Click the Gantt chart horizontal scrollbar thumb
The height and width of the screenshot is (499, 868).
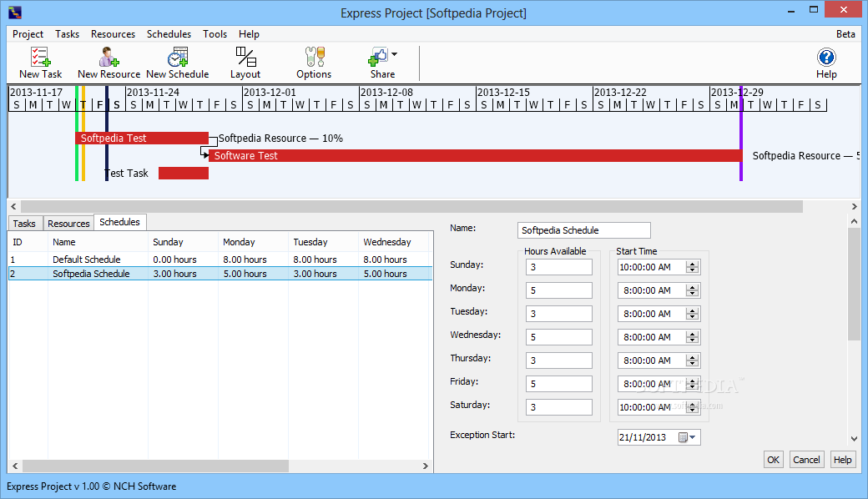[x=411, y=206]
